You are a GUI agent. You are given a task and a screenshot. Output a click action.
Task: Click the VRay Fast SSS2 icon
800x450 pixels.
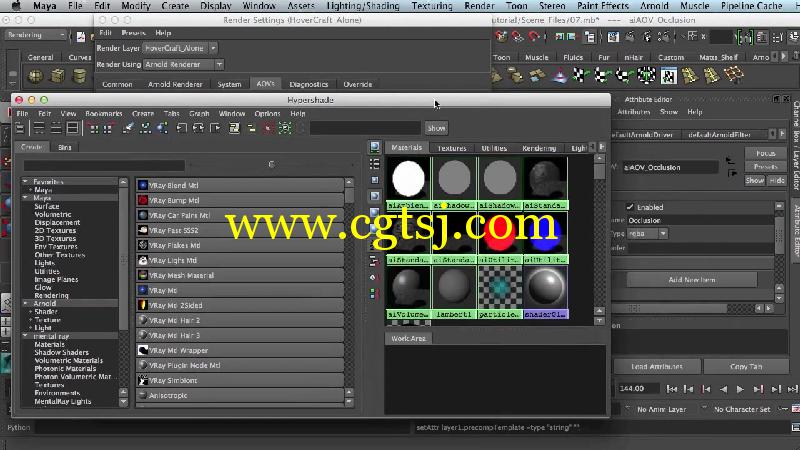143,230
